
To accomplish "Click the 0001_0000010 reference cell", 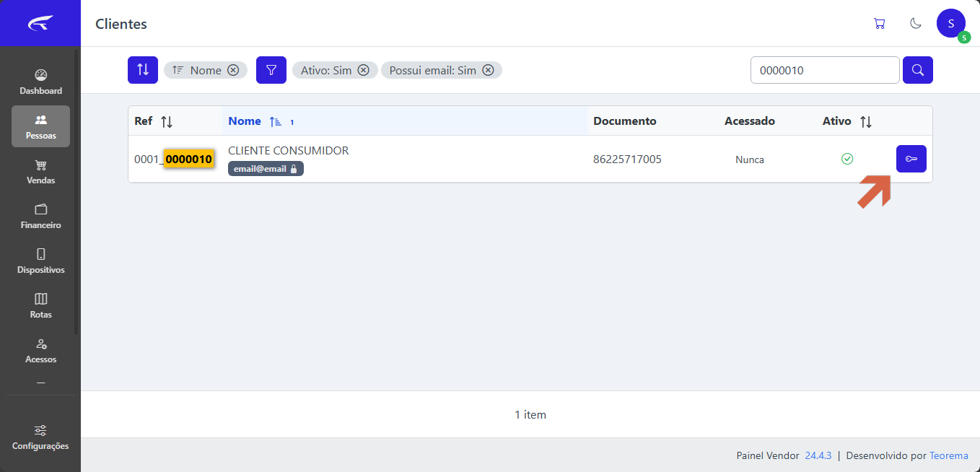I will click(x=174, y=159).
